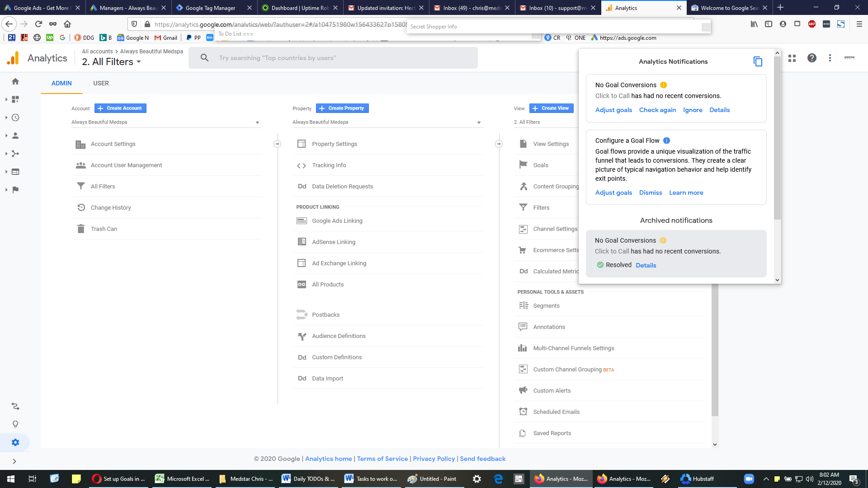Open the Audience person icon in sidebar
The image size is (868, 488).
[15, 136]
